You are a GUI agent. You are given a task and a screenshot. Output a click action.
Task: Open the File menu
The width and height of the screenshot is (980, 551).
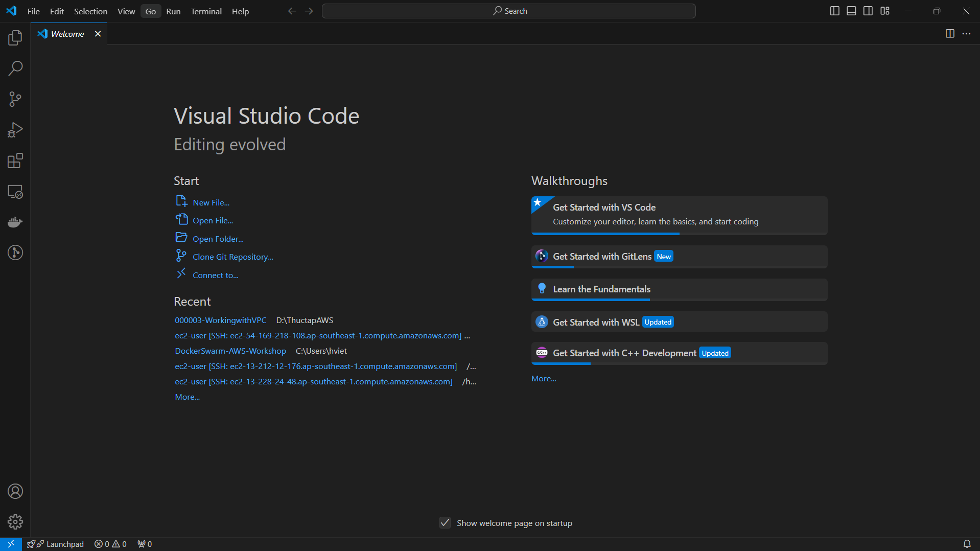coord(34,11)
